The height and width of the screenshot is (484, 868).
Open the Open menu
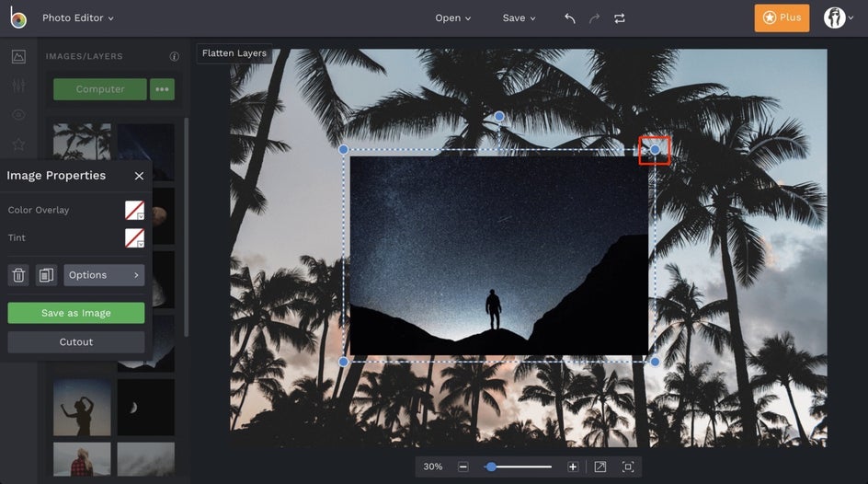[x=452, y=18]
